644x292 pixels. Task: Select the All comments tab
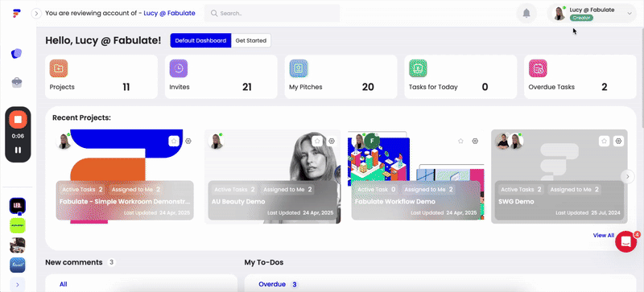click(x=64, y=284)
